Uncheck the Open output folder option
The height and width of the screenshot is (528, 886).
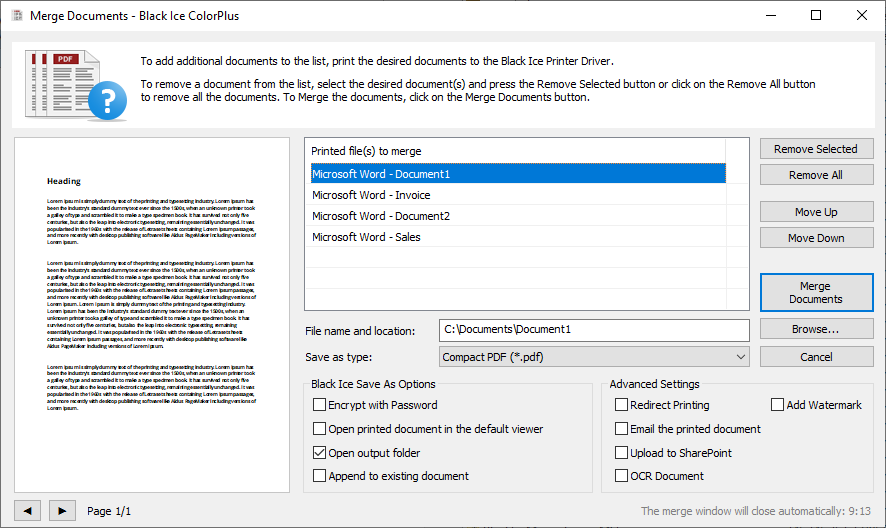click(x=320, y=453)
